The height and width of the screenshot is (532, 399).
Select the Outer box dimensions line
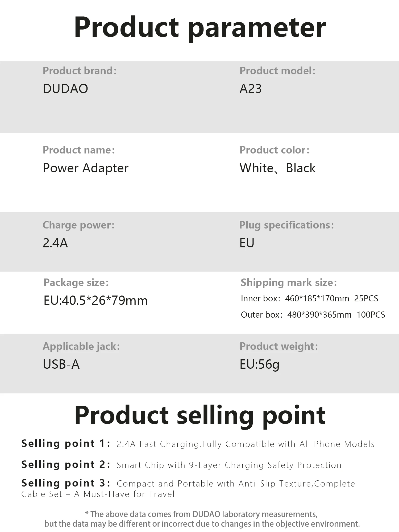point(313,315)
